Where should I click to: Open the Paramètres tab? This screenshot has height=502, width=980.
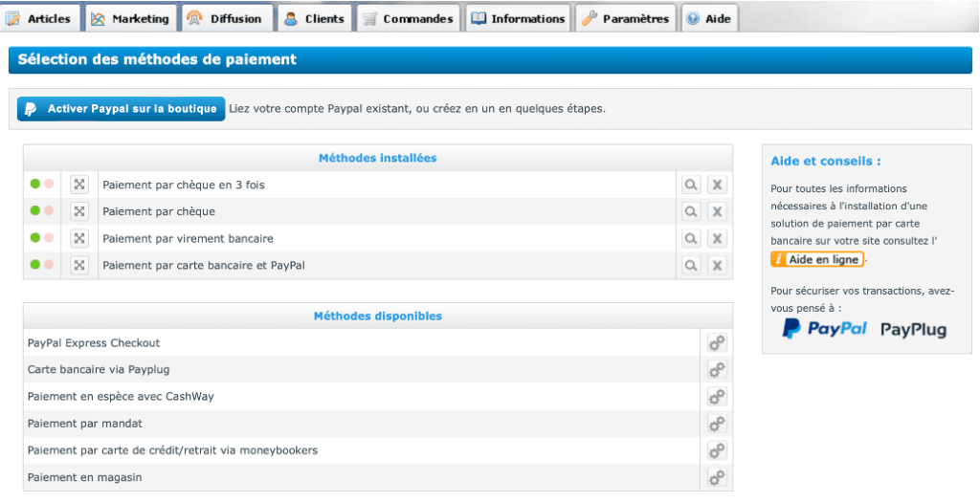click(x=626, y=19)
